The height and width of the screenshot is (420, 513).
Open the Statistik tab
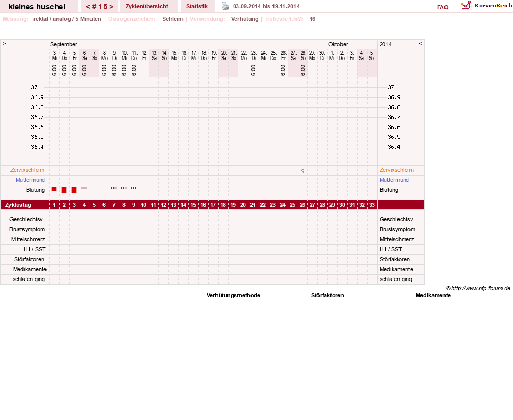197,7
